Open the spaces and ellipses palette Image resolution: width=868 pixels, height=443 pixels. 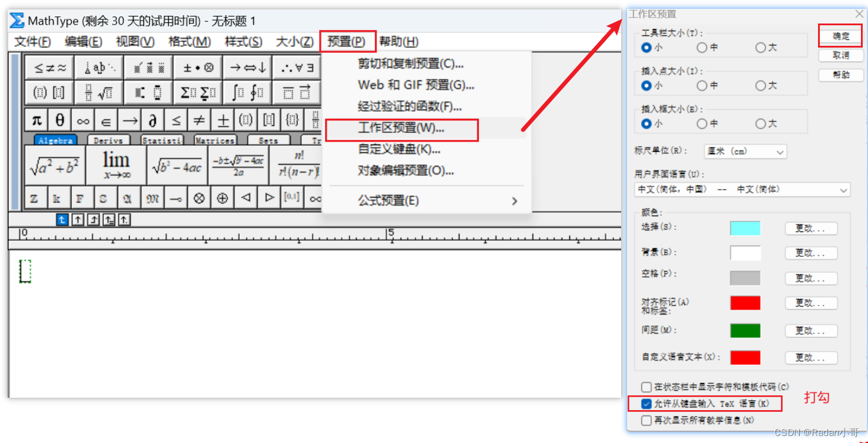coord(99,68)
